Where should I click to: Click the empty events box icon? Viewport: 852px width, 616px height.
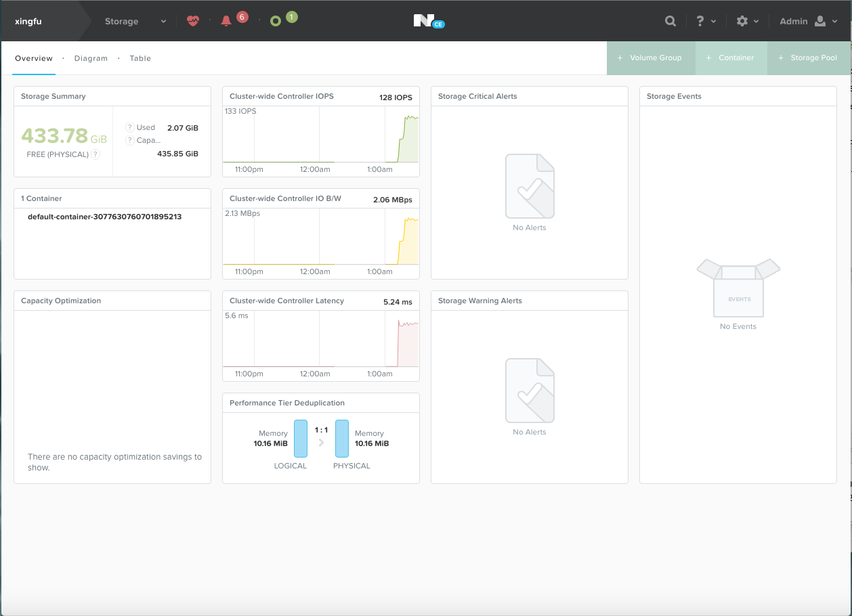pyautogui.click(x=738, y=288)
